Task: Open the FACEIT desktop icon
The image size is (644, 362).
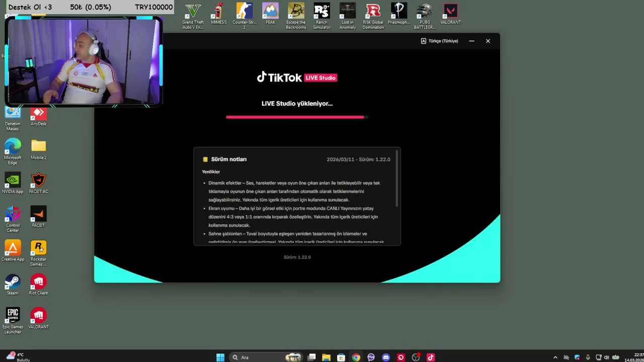Action: click(x=38, y=217)
